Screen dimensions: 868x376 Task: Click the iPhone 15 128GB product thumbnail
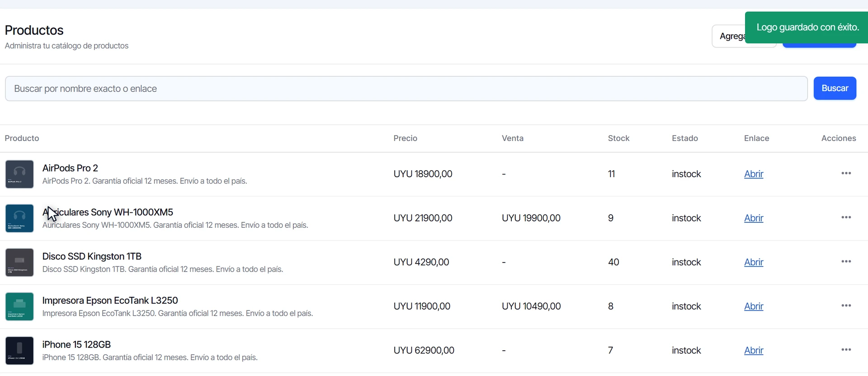click(19, 350)
